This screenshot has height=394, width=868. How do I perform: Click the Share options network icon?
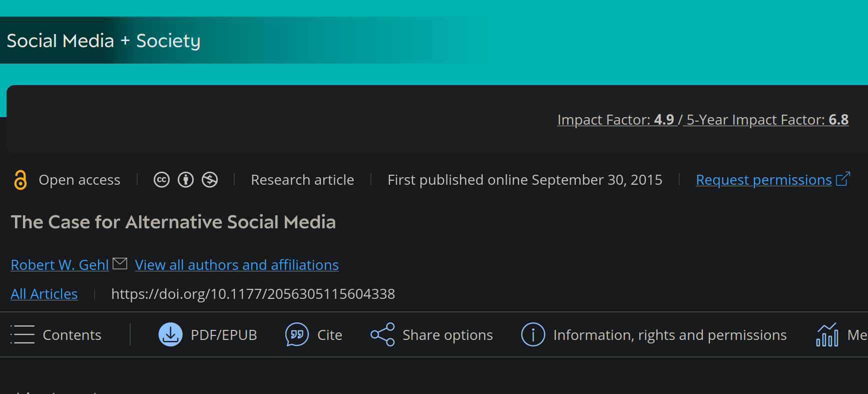[382, 334]
